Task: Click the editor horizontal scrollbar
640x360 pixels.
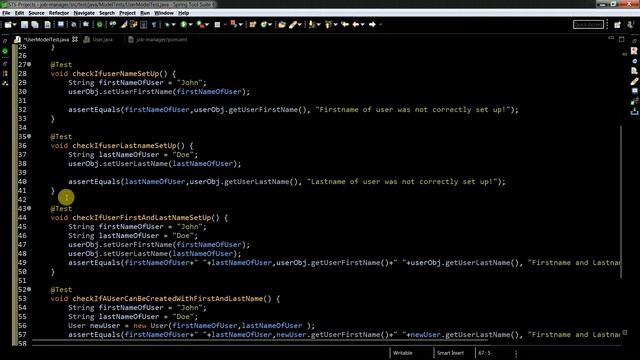Action: [260, 340]
